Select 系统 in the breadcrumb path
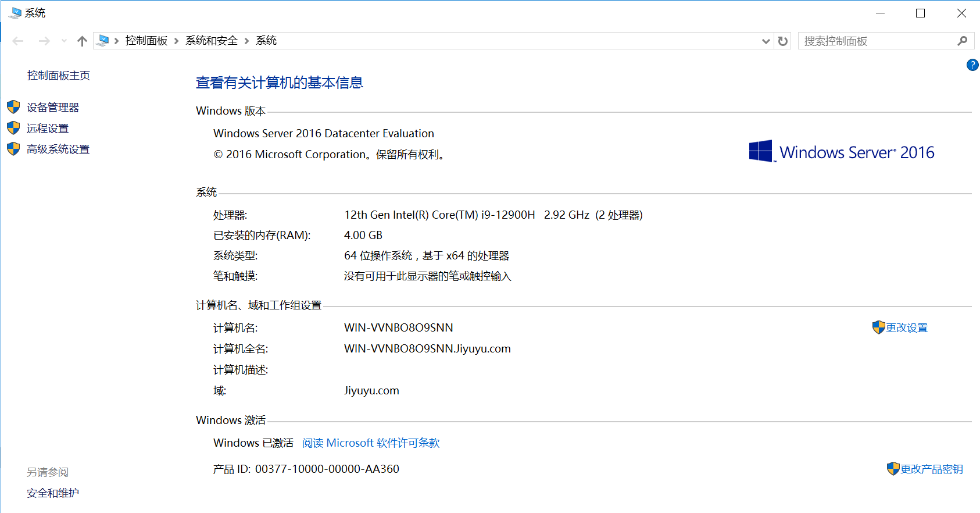Viewport: 980px width, 513px height. 266,41
